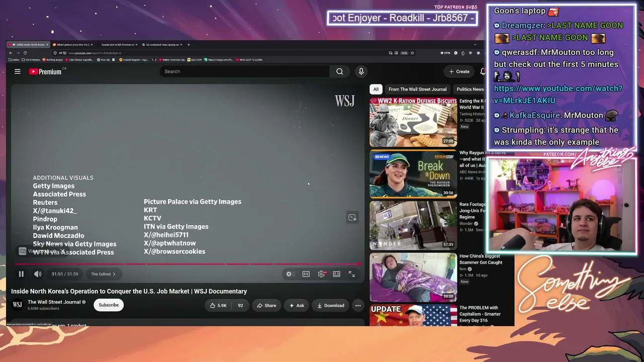
Task: Start voice search with microphone icon
Action: (x=361, y=71)
